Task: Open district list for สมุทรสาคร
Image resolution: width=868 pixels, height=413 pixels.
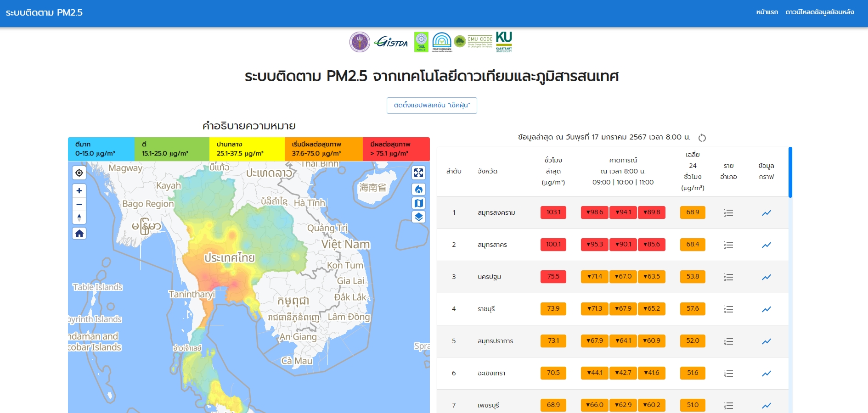Action: (728, 245)
